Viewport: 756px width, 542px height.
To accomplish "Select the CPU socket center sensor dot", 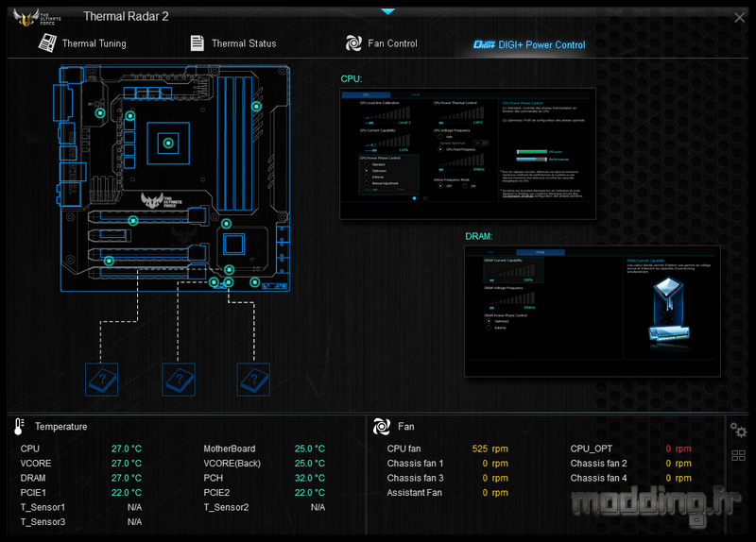I will pyautogui.click(x=168, y=144).
